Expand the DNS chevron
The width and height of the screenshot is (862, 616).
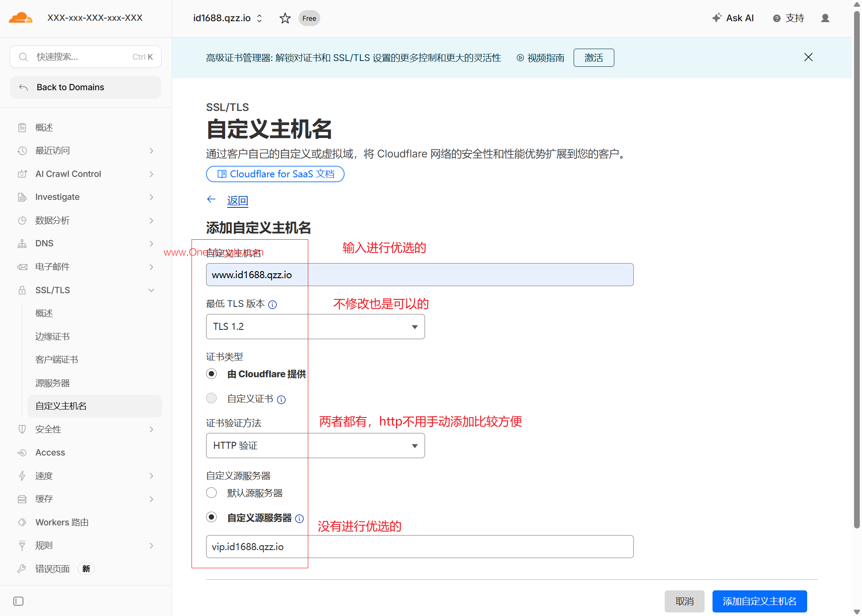(x=151, y=244)
